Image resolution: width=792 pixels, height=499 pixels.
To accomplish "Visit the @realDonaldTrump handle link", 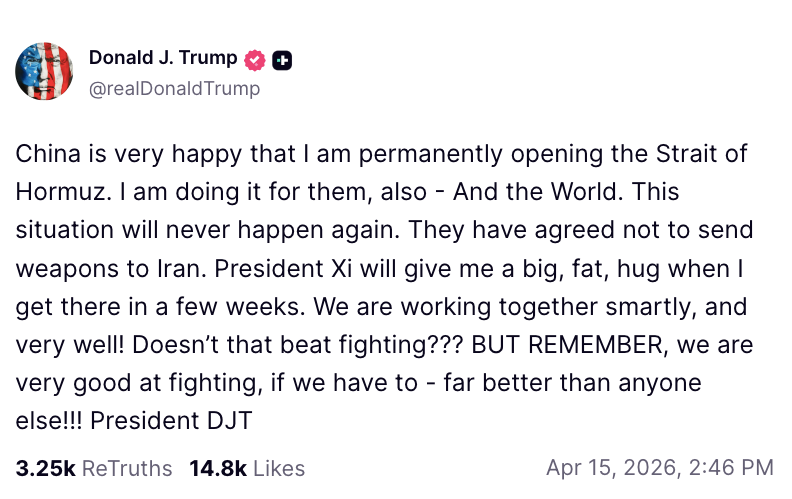I will tap(174, 89).
